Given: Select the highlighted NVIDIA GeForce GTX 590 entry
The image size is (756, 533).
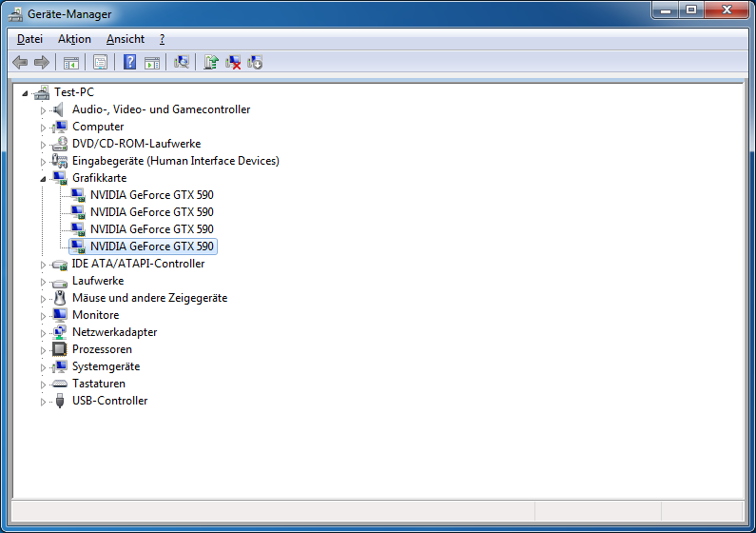Looking at the screenshot, I should coord(144,247).
